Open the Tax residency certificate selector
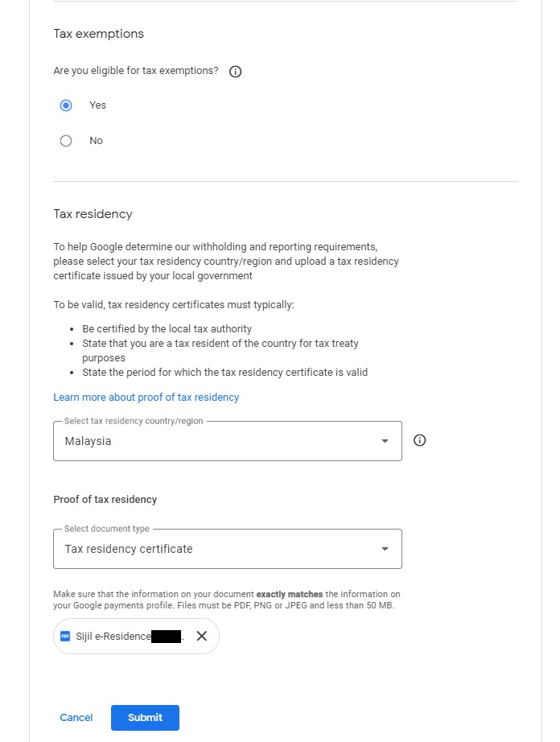560x742 pixels. [x=217, y=549]
